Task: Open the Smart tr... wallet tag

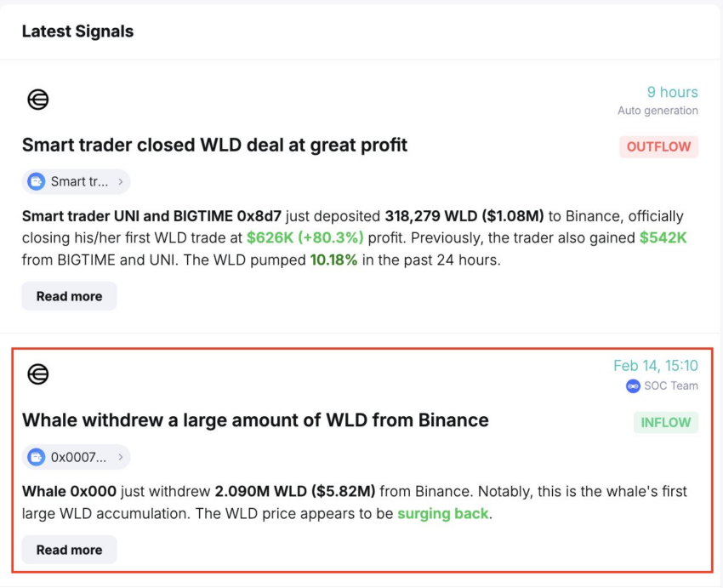Action: coord(76,182)
